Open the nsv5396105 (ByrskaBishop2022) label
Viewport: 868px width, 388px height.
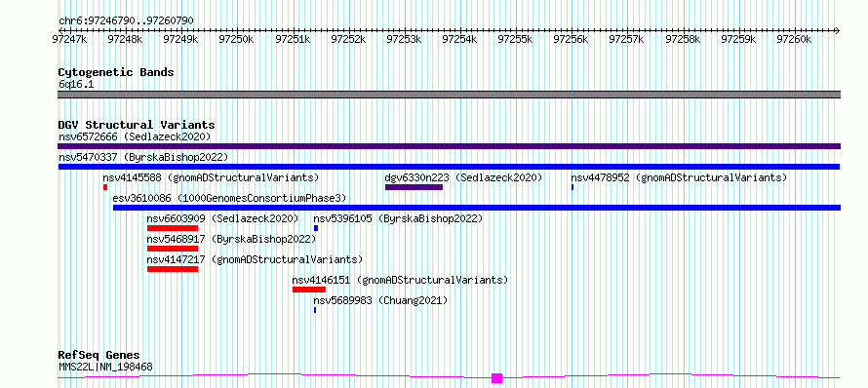398,218
